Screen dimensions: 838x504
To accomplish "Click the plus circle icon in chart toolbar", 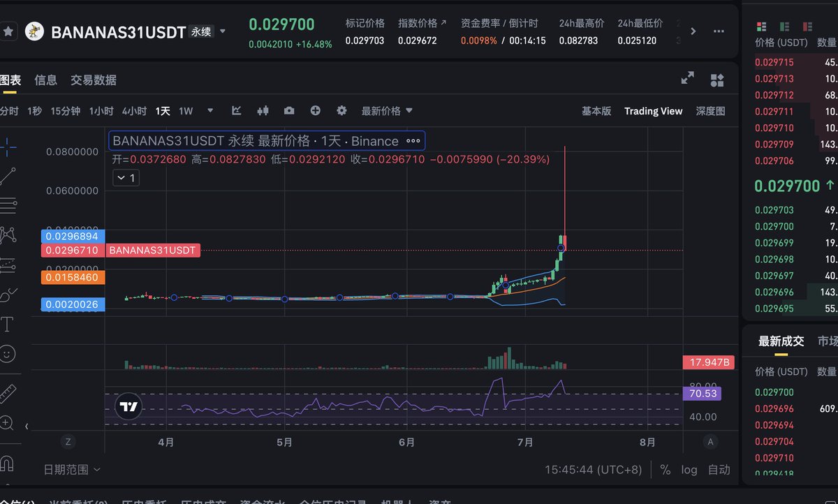I will [316, 110].
